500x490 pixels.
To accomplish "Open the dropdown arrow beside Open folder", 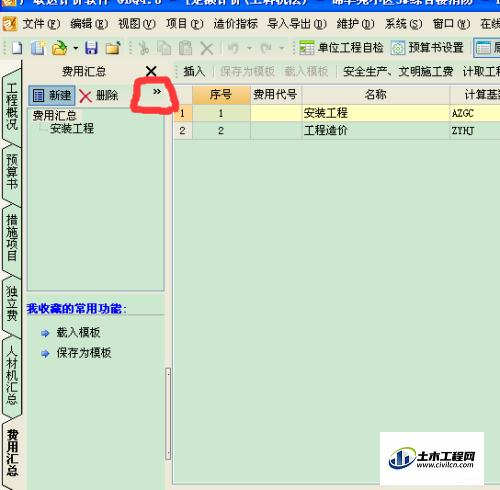I will (x=76, y=48).
